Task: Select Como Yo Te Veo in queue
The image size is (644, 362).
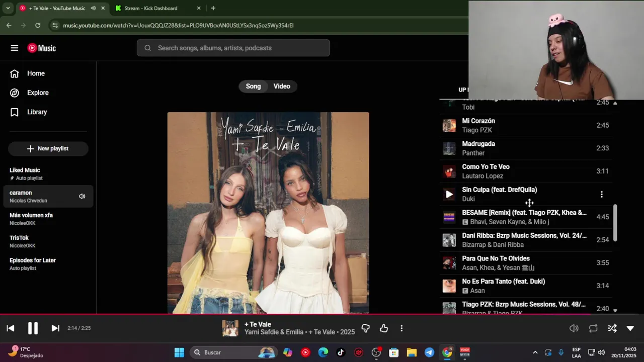Action: click(x=526, y=171)
